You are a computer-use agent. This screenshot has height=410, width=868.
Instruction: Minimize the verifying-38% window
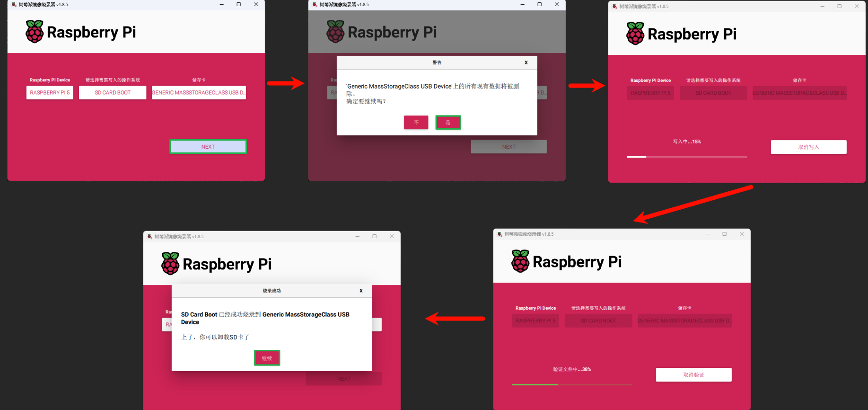click(707, 234)
